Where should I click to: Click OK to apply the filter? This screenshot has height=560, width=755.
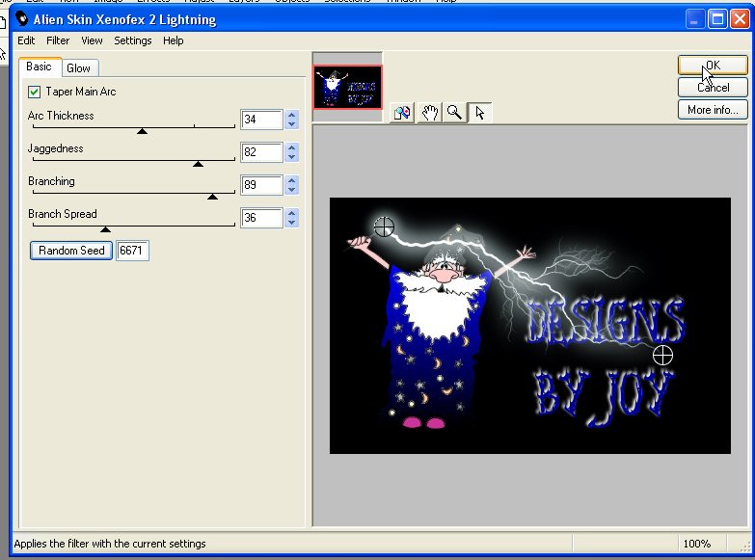713,65
